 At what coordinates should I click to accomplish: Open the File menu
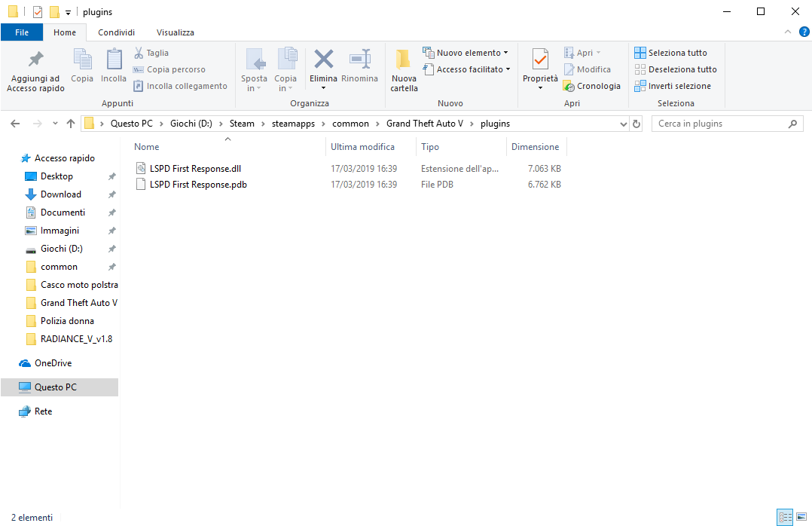pos(22,32)
